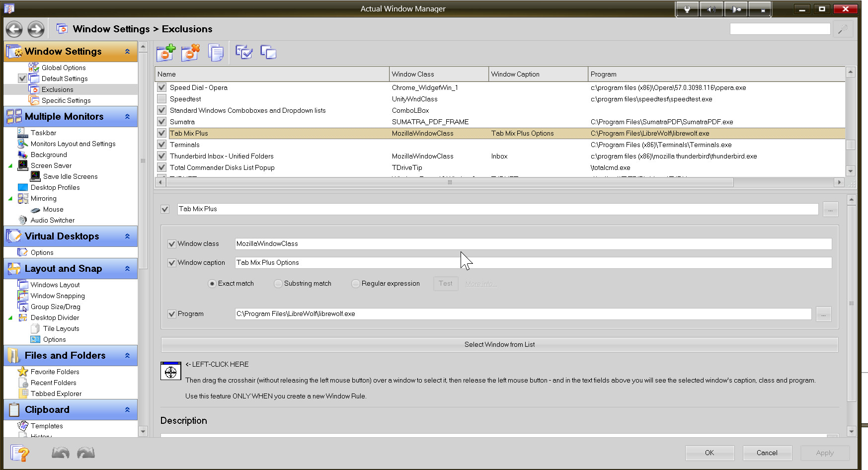Toggle the Terminals exclusion checkbox
The image size is (868, 470).
coord(161,145)
